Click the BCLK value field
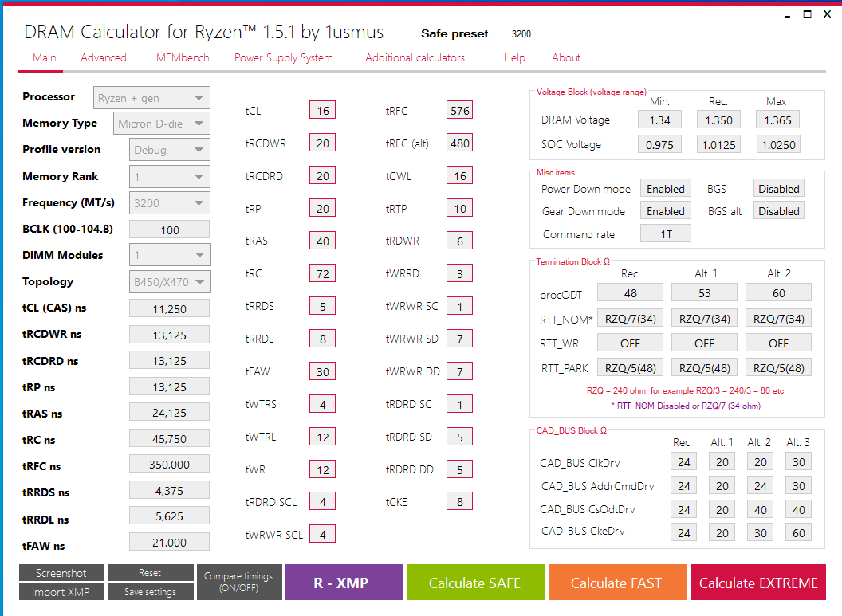842x616 pixels. click(x=169, y=230)
